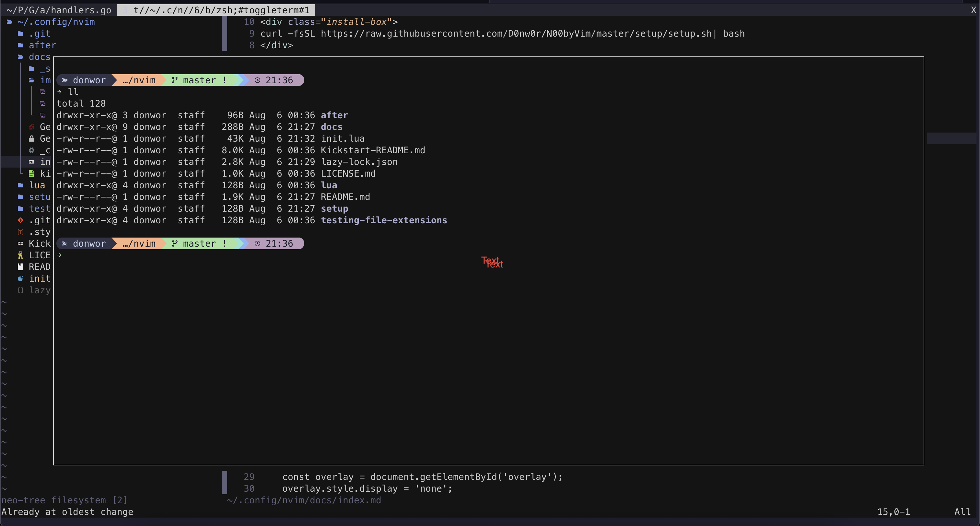Collapse the docs folder
980x526 pixels.
pos(40,57)
